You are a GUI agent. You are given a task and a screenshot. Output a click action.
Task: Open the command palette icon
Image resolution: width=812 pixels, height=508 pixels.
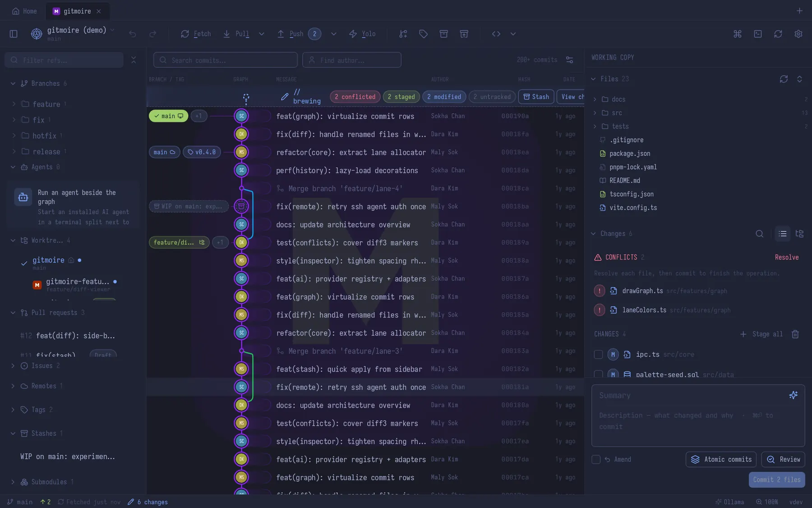coord(738,34)
